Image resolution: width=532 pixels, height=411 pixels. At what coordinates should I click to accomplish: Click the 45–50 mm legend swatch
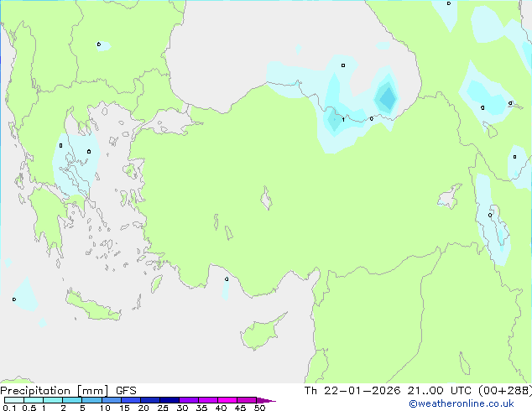tap(247, 400)
